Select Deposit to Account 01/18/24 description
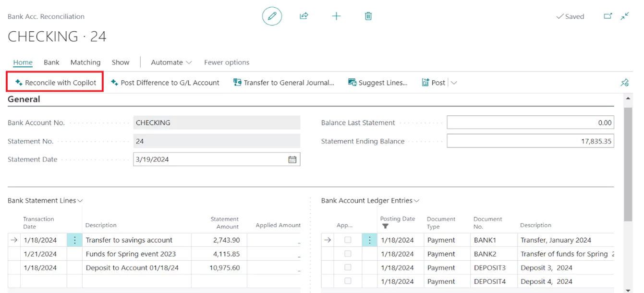 click(x=132, y=268)
